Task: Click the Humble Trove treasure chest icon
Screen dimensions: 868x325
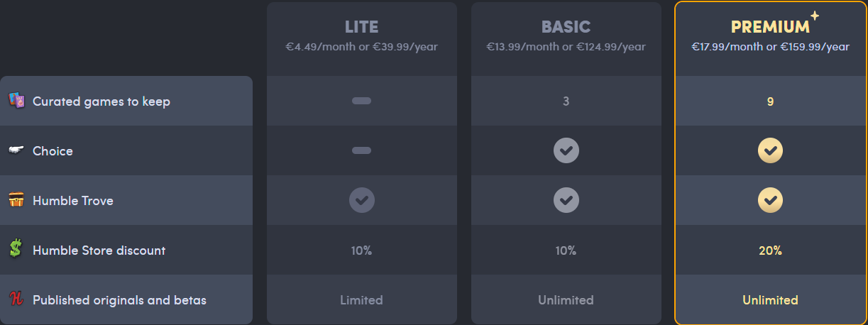Action: coord(16,200)
